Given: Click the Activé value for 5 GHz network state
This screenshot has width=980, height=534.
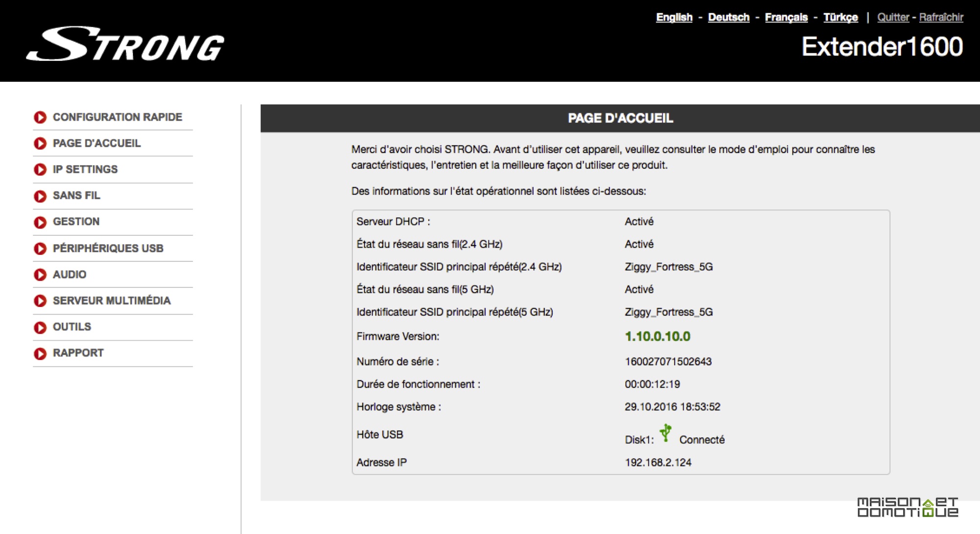Looking at the screenshot, I should click(639, 289).
